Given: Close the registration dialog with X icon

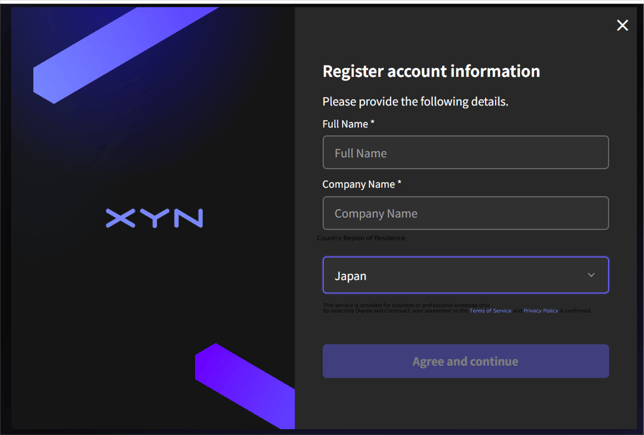Looking at the screenshot, I should point(622,25).
